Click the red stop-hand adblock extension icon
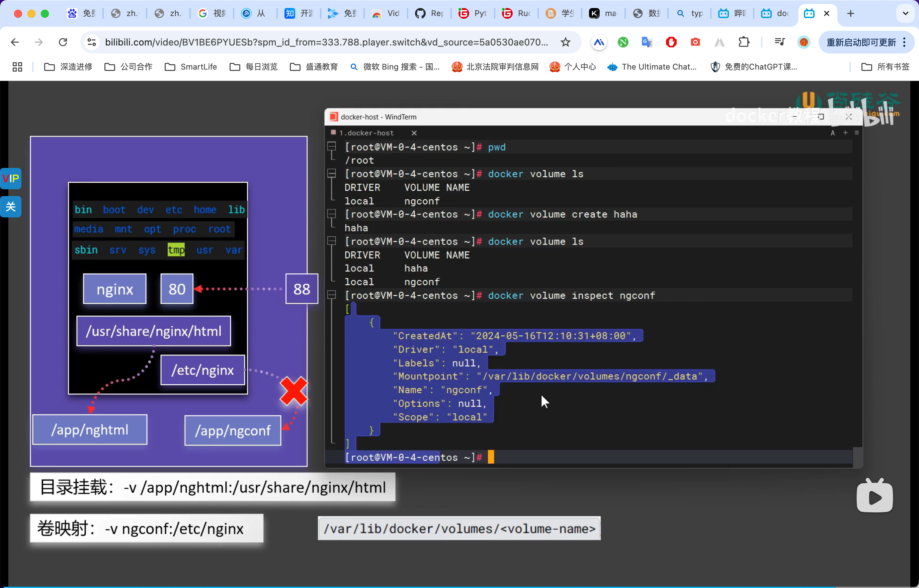This screenshot has width=919, height=588. point(671,42)
